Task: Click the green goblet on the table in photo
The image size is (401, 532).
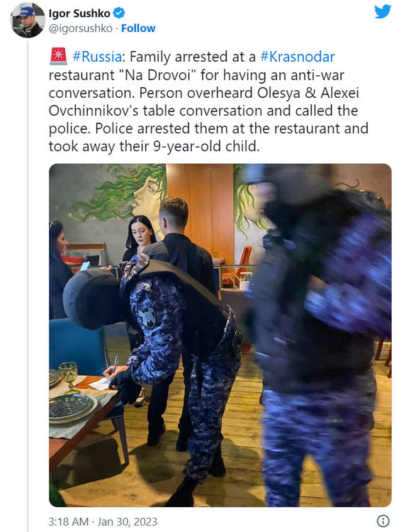Action: coord(69,377)
